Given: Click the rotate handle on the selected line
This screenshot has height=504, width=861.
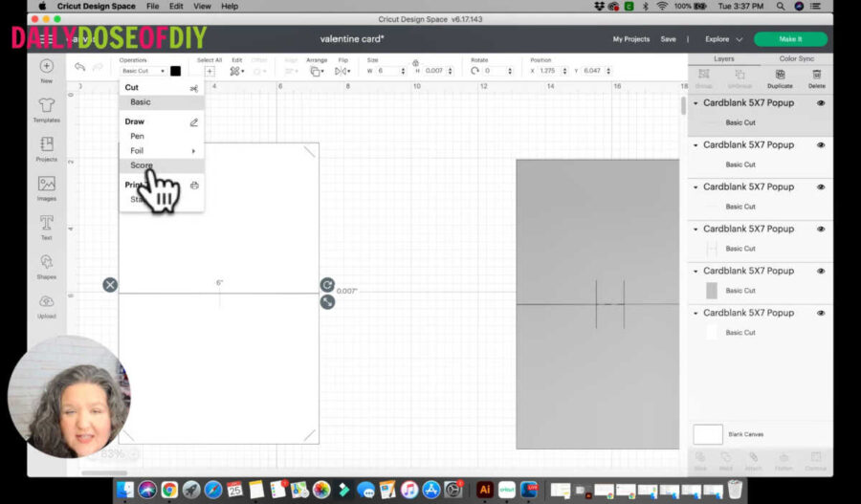Looking at the screenshot, I should coord(327,284).
